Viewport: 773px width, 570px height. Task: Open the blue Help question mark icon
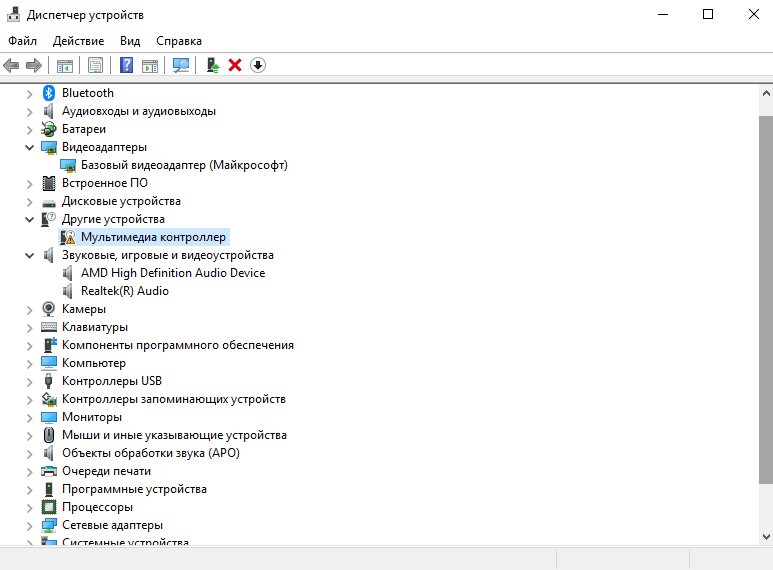pyautogui.click(x=127, y=65)
